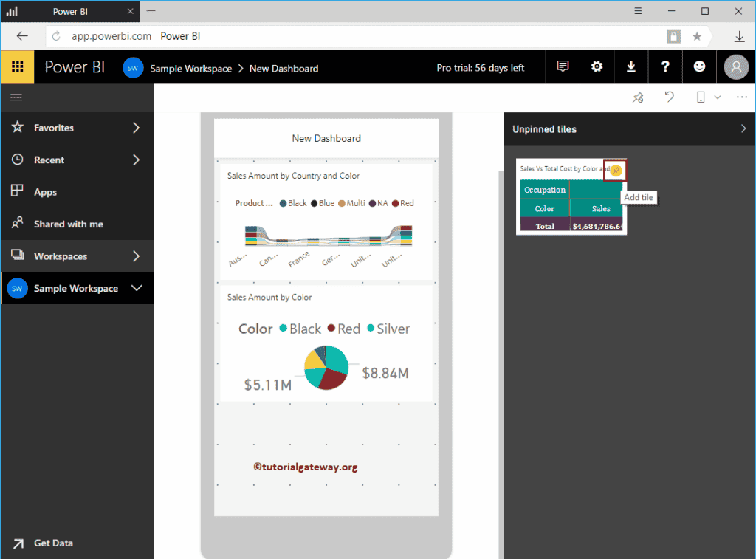Select the unpinned Sales Vs Total Cost tile

click(x=571, y=196)
